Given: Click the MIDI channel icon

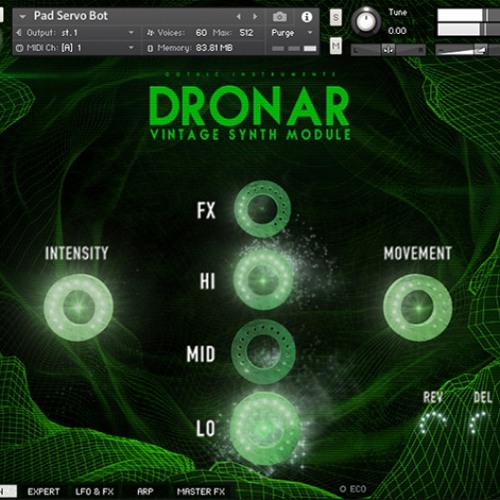Looking at the screenshot, I should pos(20,48).
